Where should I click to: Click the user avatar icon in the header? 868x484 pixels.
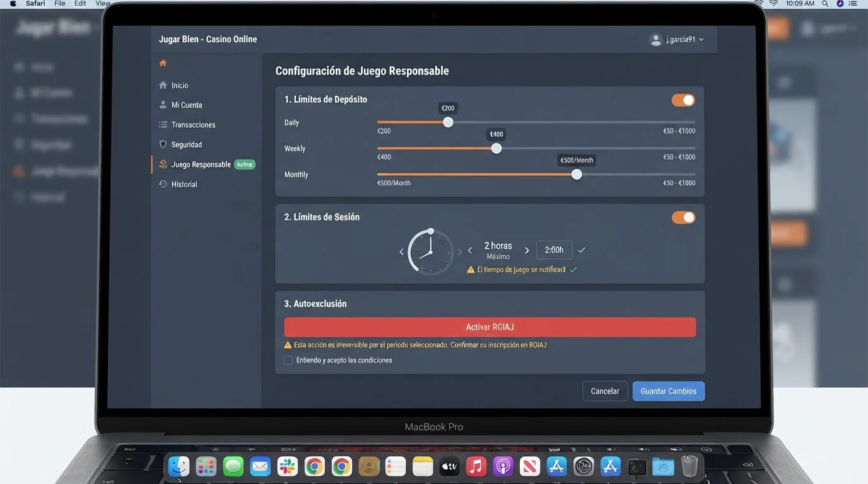coord(656,39)
